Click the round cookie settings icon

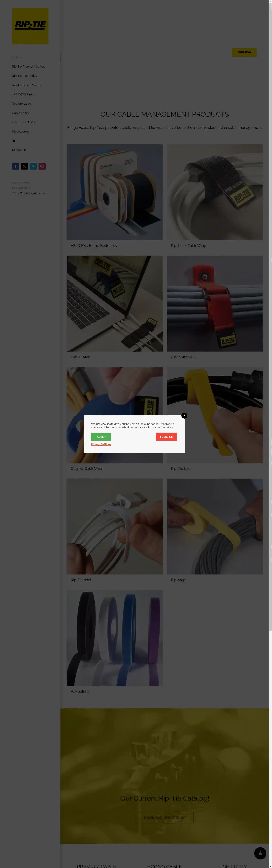coord(260,853)
